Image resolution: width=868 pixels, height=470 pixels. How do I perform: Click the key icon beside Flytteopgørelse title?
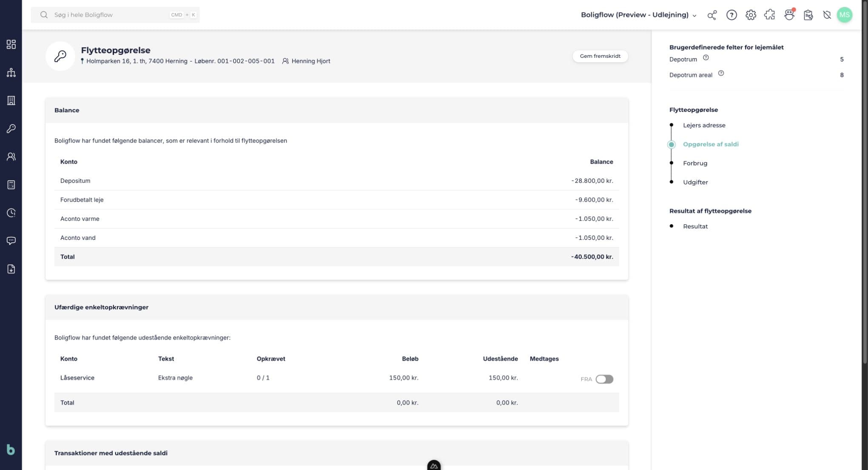[x=60, y=56]
